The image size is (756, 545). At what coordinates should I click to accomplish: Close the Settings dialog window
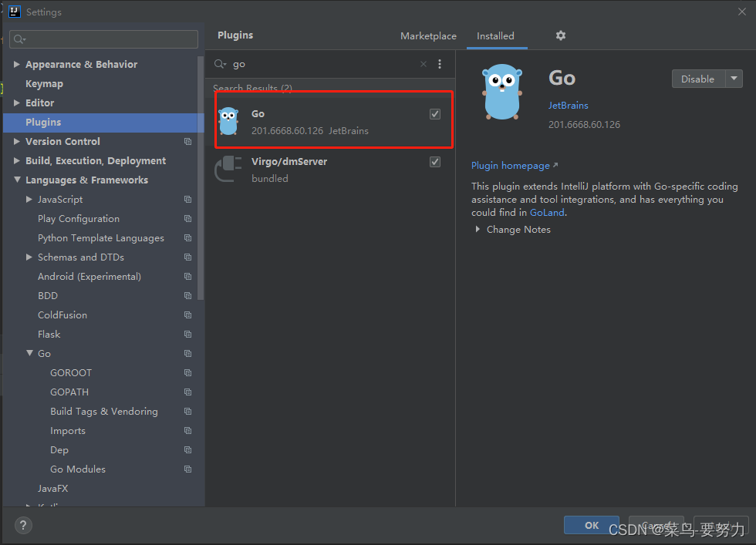click(741, 12)
